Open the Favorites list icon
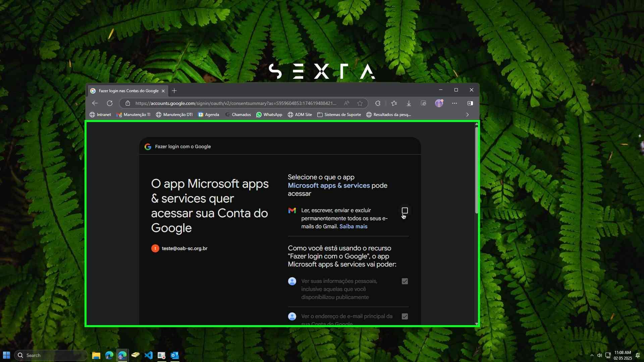Viewport: 644px width, 362px height. 394,103
